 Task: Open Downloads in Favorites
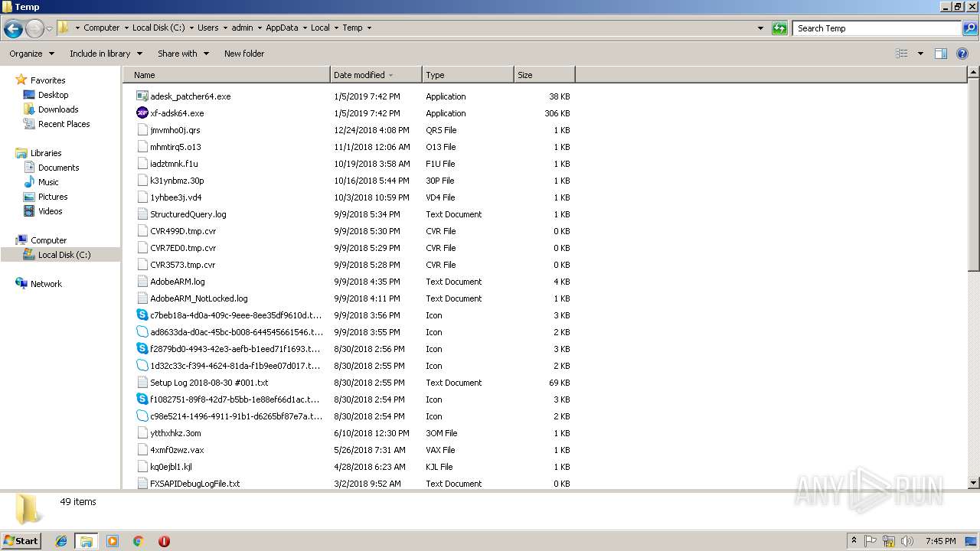tap(58, 109)
